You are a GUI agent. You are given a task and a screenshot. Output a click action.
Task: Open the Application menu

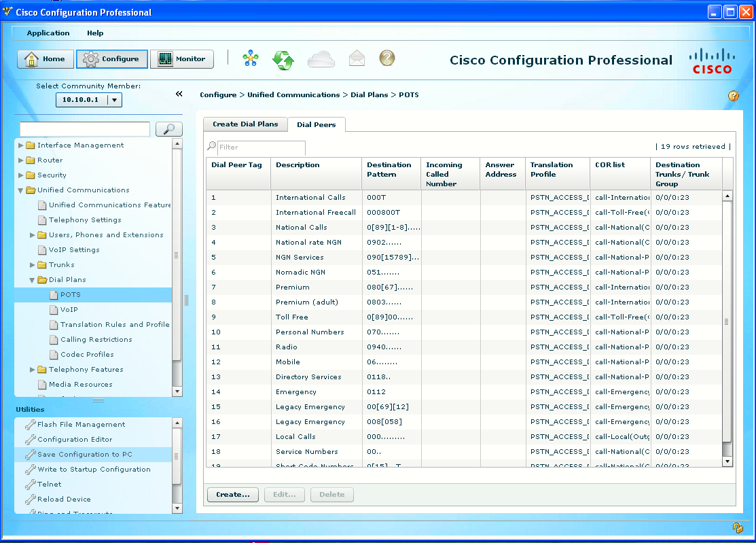click(x=48, y=33)
